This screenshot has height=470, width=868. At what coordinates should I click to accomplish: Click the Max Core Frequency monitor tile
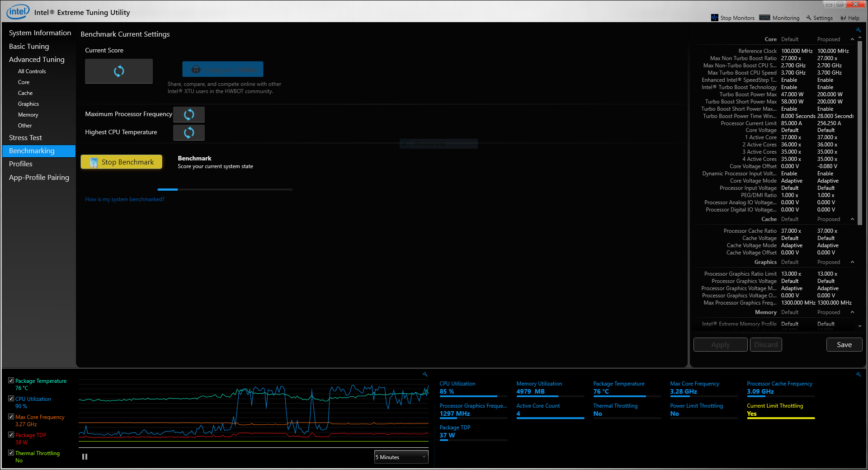tap(704, 388)
